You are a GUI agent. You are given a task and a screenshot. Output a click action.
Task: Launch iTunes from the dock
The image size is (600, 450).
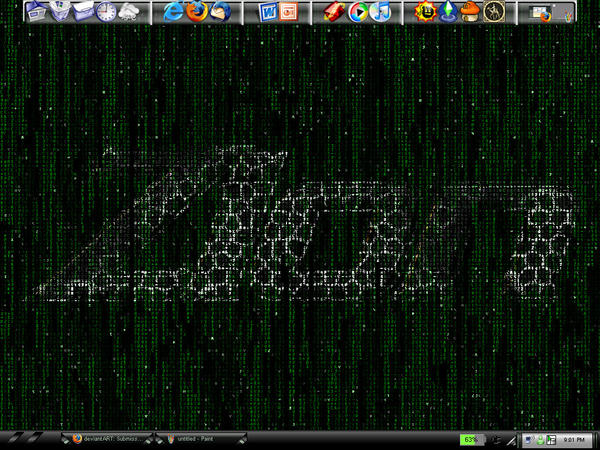(380, 11)
